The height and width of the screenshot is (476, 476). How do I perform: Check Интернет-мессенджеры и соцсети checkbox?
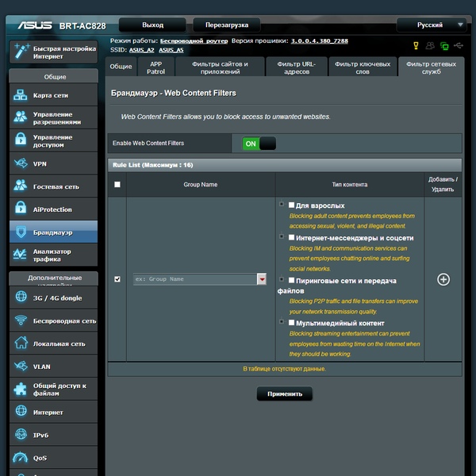tap(291, 237)
